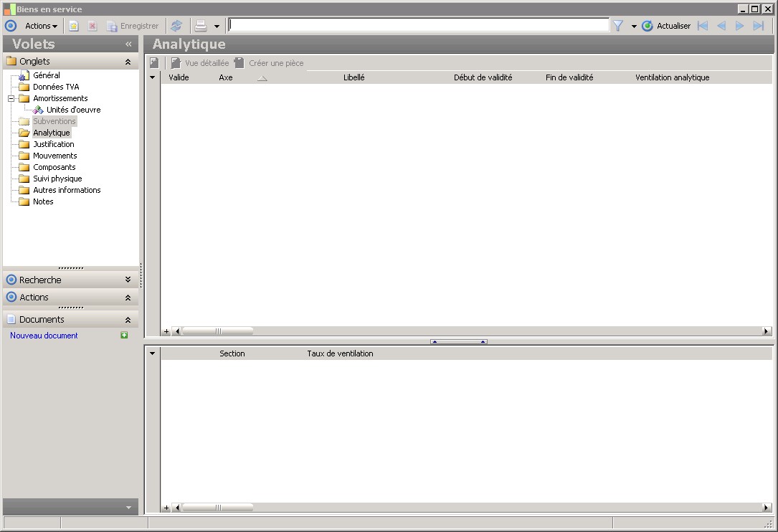Click the Taux de ventilation column header
The image size is (778, 532).
pyautogui.click(x=340, y=353)
